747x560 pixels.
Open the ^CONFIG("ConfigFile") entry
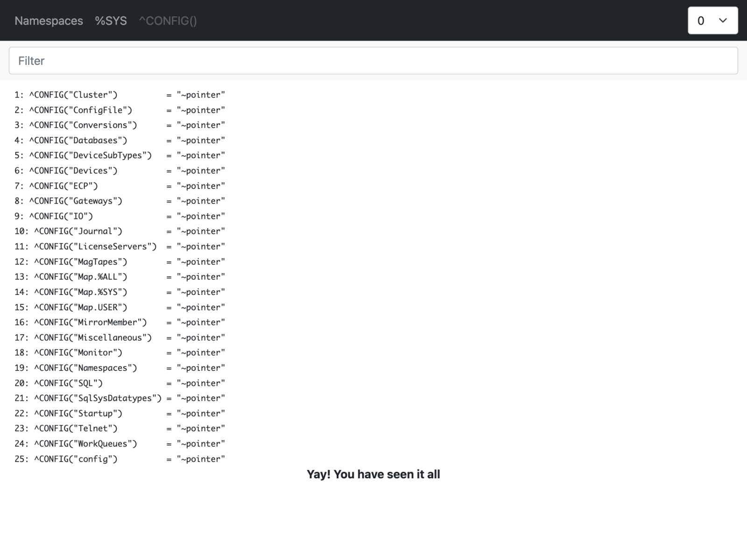81,110
